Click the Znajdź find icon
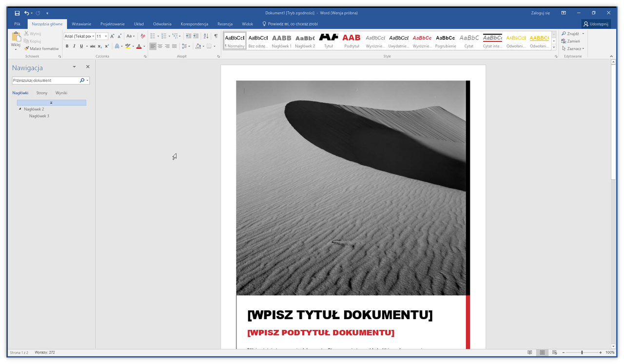 click(x=564, y=34)
